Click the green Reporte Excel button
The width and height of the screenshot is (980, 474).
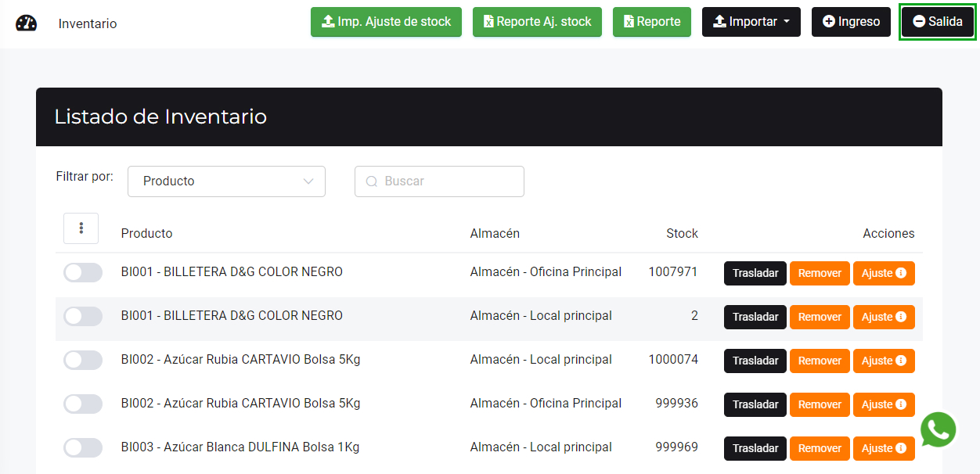pos(651,22)
